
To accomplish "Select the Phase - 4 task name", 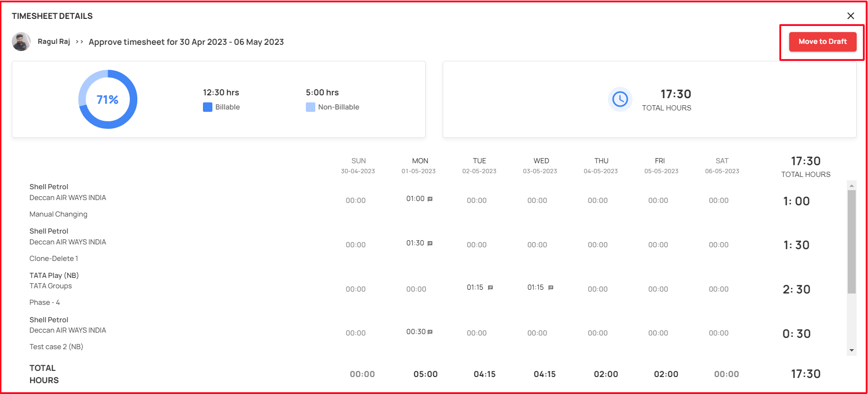I will coord(44,302).
